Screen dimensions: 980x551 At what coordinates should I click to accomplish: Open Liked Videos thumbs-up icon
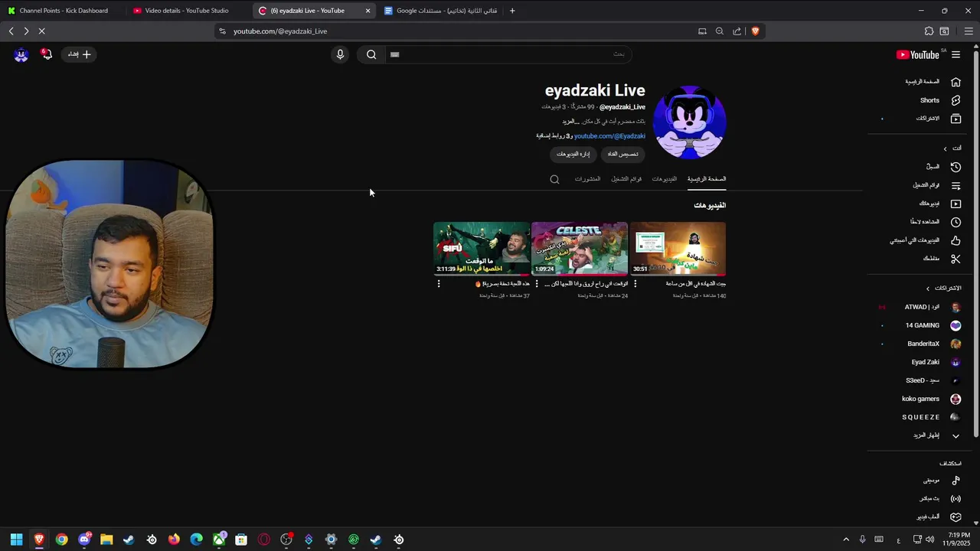tap(955, 240)
